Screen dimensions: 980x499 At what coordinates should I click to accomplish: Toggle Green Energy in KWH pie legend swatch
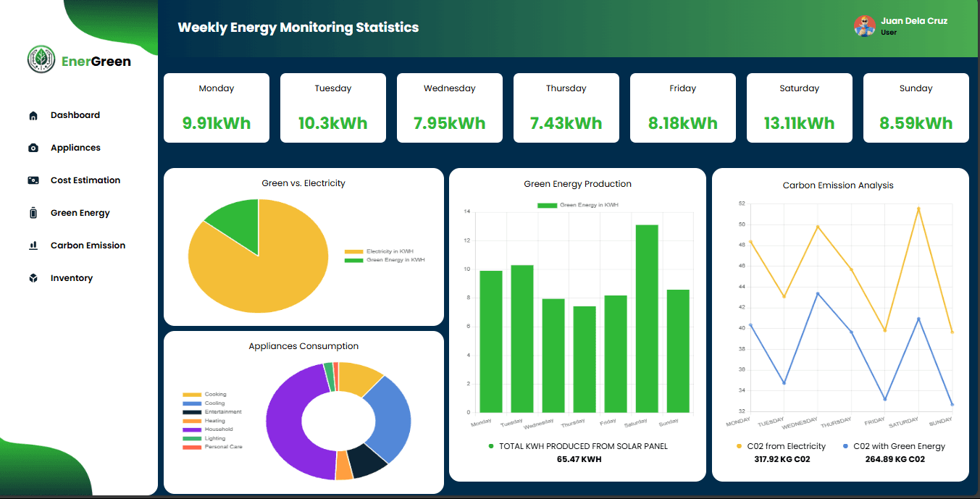[353, 259]
